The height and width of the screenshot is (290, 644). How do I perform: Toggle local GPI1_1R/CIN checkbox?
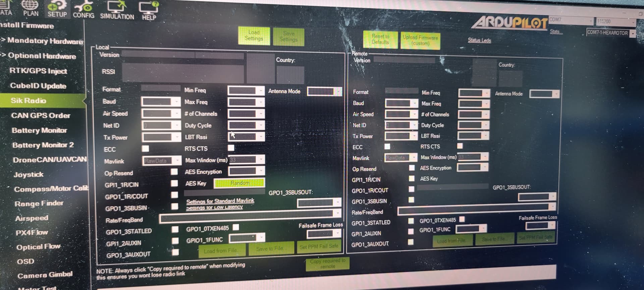[x=174, y=183]
